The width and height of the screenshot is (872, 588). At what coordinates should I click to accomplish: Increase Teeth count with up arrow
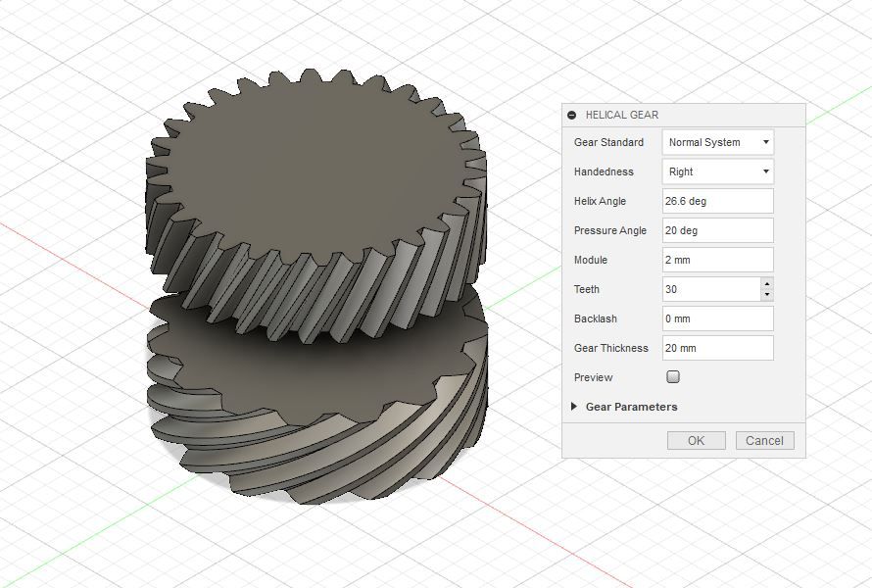click(767, 283)
